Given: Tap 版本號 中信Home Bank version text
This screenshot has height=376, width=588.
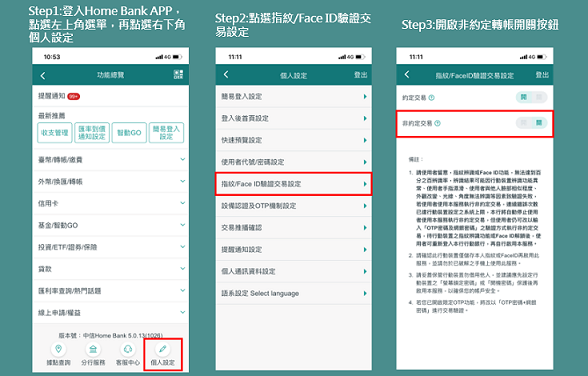Looking at the screenshot, I should click(x=111, y=336).
